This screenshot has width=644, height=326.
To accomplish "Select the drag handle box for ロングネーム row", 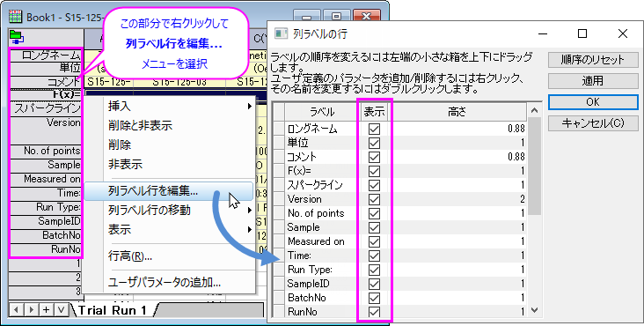I will (279, 130).
